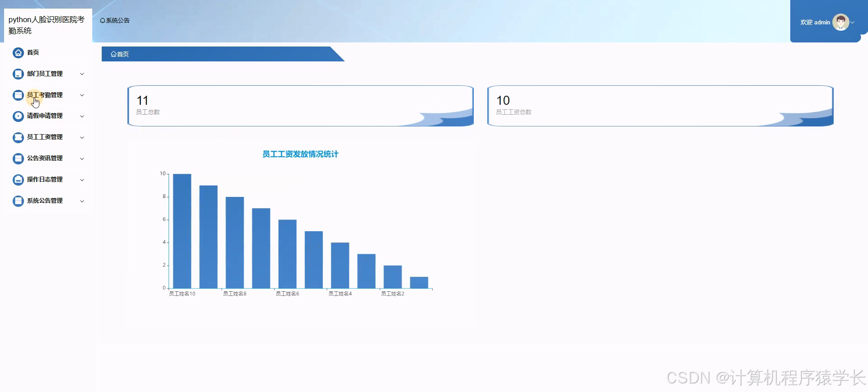868x392 pixels.
Task: Expand 员工考勤管理 chevron
Action: point(82,95)
